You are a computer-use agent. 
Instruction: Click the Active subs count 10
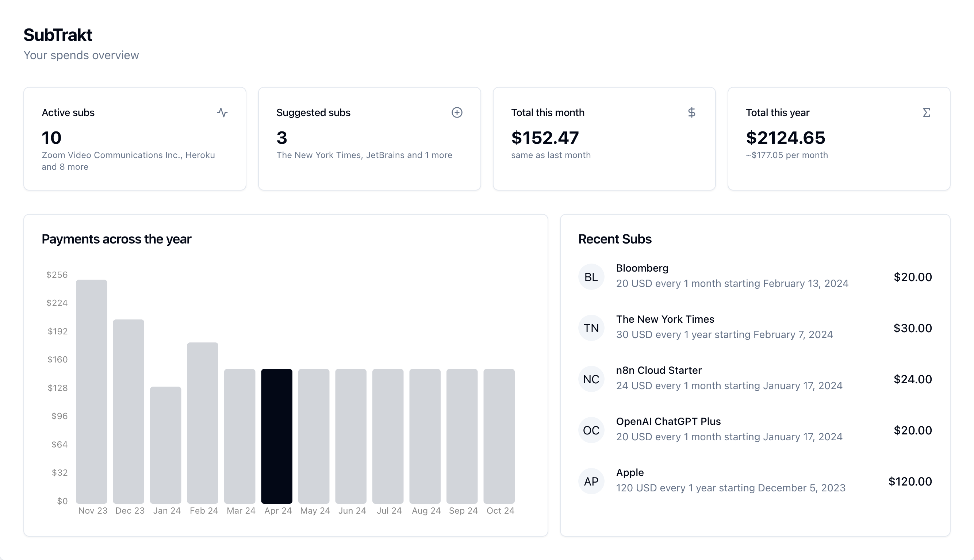[51, 138]
